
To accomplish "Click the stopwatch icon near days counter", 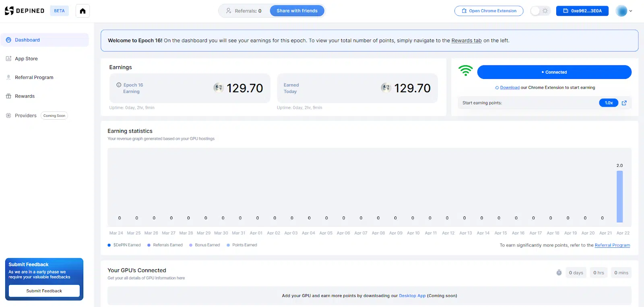I will (x=559, y=273).
